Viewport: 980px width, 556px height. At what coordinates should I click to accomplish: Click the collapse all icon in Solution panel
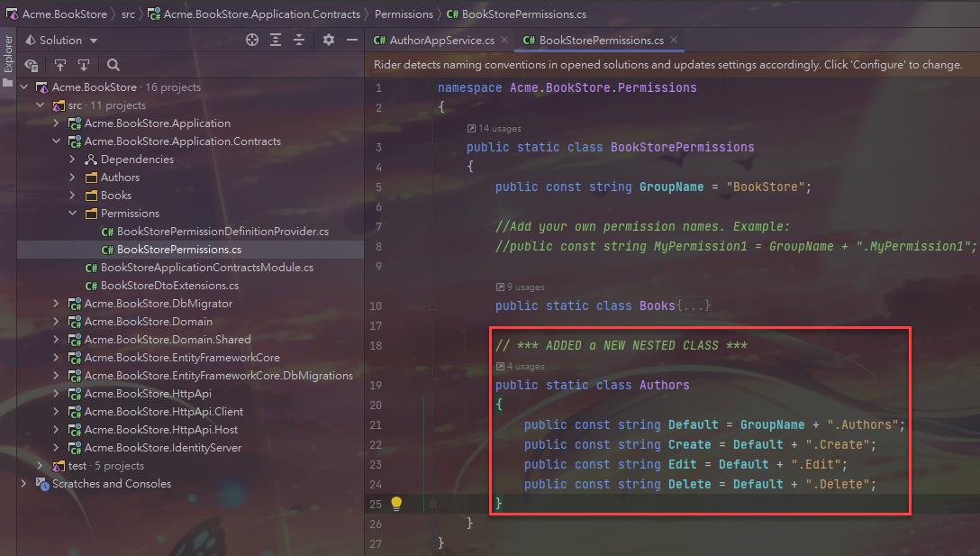[299, 41]
